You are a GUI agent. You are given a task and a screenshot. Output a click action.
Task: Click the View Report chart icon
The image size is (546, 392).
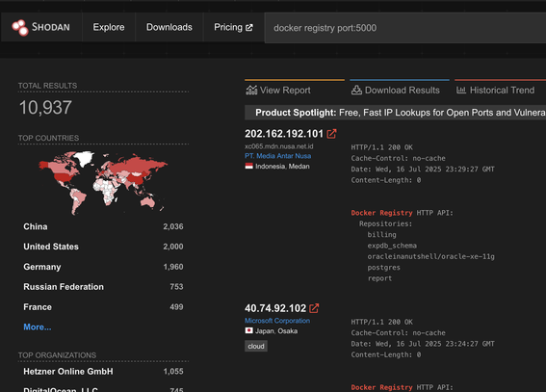(251, 91)
